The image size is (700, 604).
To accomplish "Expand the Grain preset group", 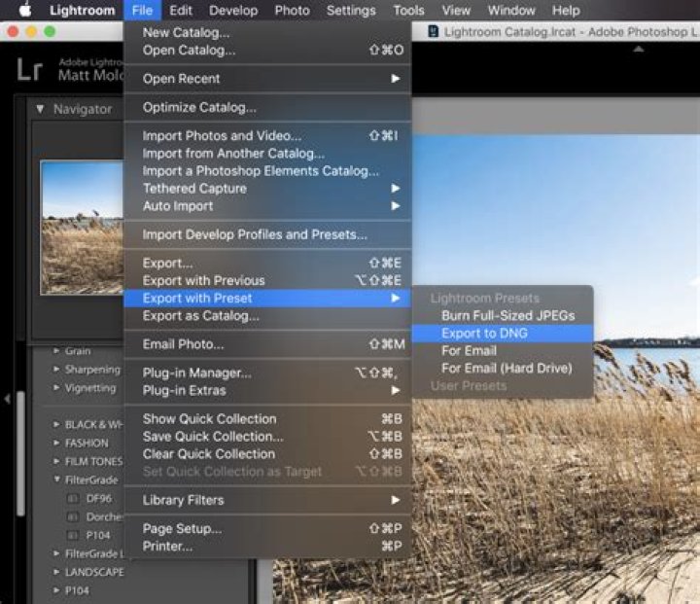I will 57,351.
